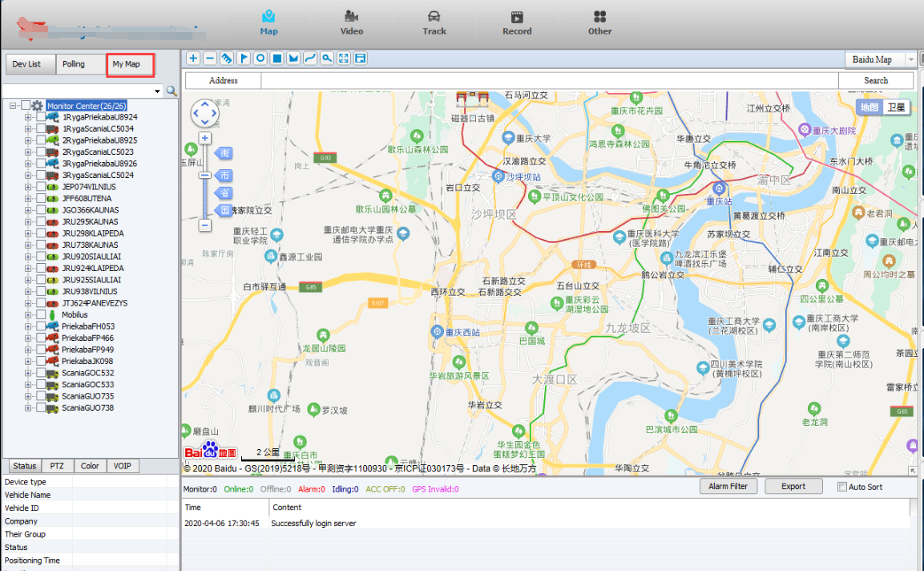Select the ruler distance measuring tool
Image resolution: width=924 pixels, height=571 pixels.
pos(226,58)
